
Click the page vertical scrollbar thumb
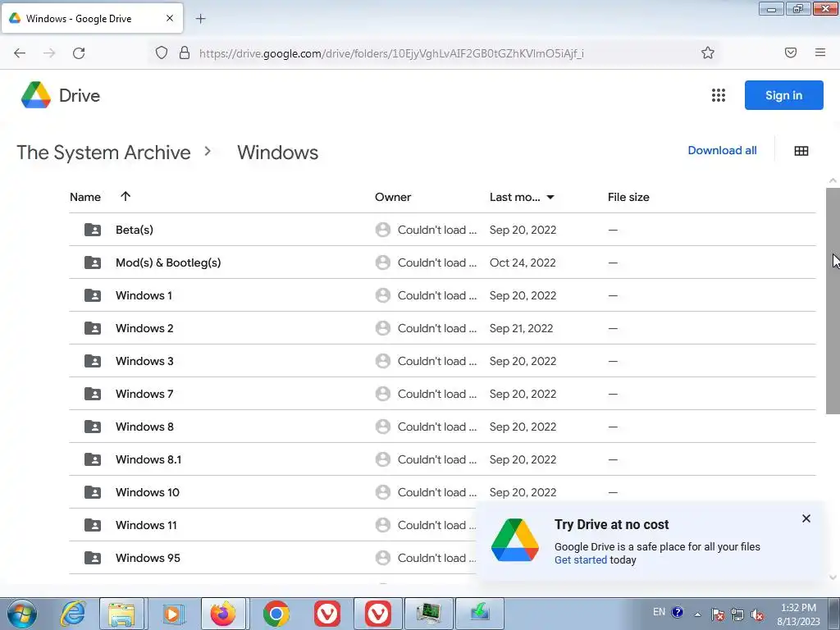833,300
